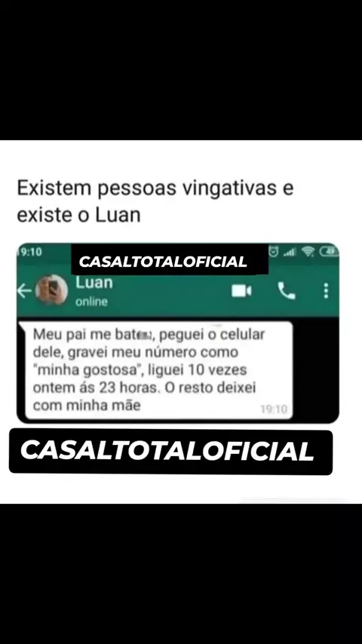Open contact info via the name Luan
The width and height of the screenshot is (362, 644).
click(94, 283)
